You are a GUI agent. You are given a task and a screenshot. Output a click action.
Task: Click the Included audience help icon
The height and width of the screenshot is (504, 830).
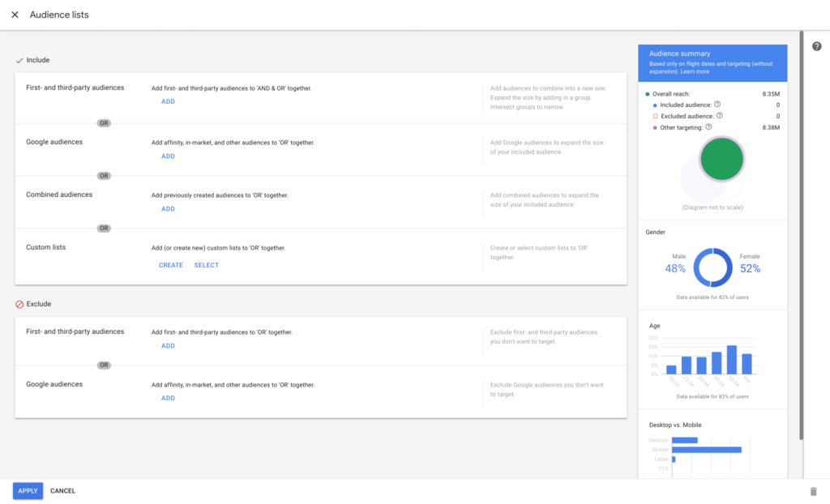tap(717, 105)
